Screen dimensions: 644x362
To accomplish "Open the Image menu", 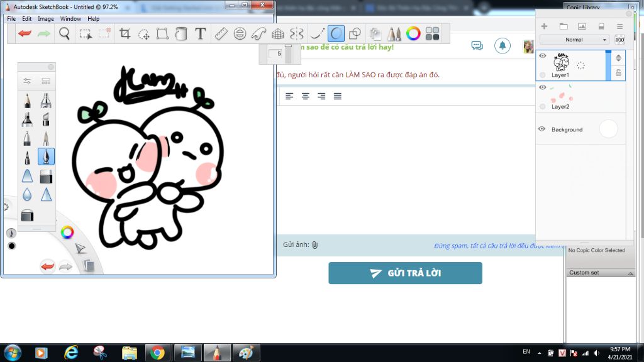I will click(45, 19).
